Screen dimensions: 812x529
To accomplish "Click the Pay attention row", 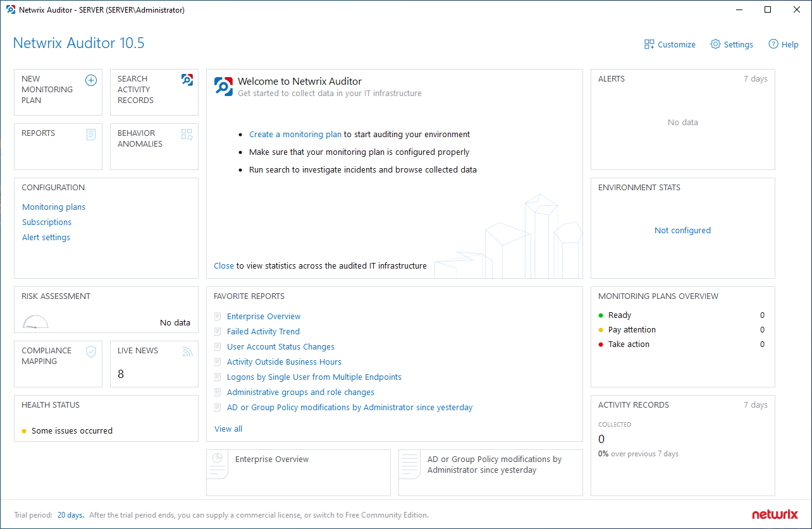I will (x=682, y=329).
